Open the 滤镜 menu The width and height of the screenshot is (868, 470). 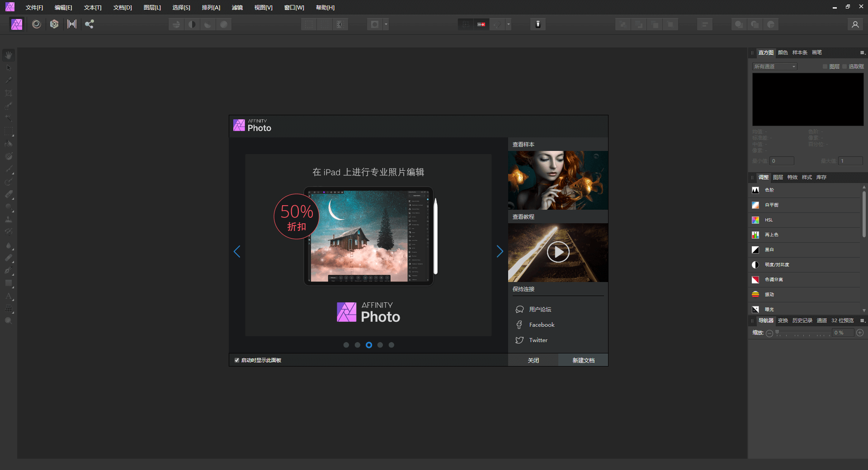(x=237, y=8)
